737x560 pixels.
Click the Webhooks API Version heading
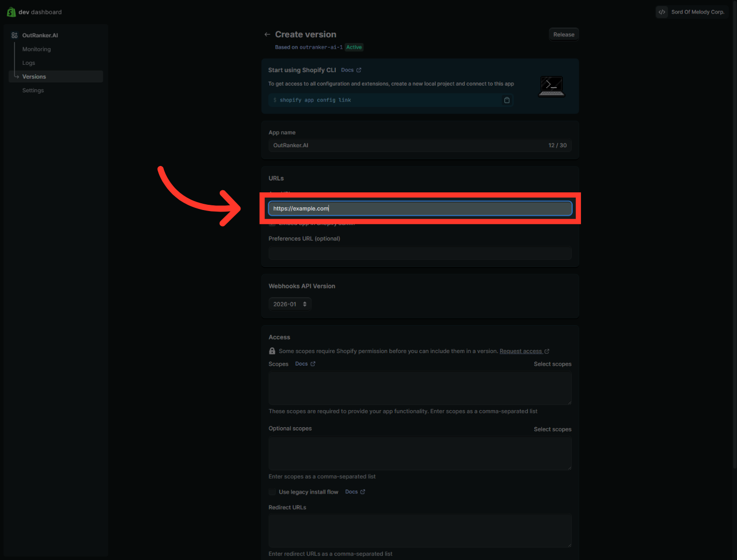click(x=302, y=286)
